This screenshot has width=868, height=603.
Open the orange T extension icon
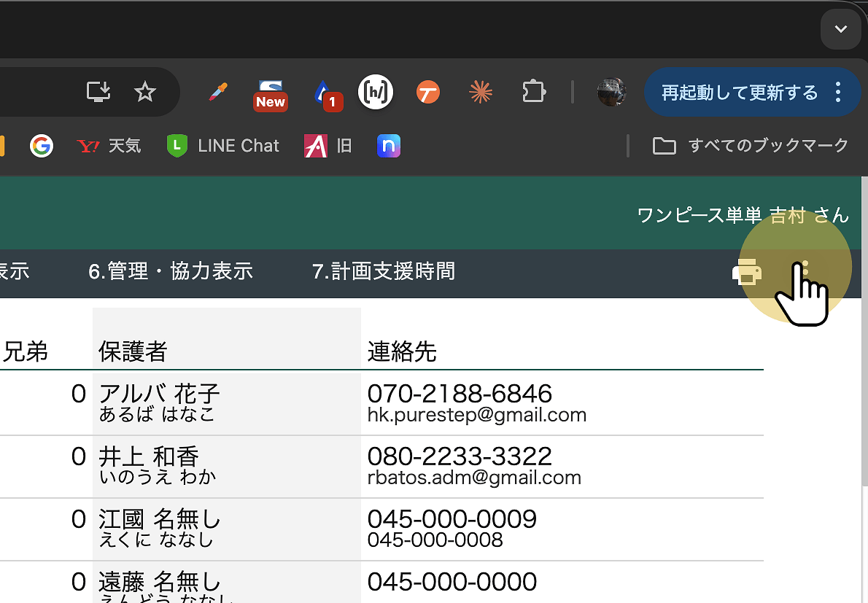click(428, 93)
